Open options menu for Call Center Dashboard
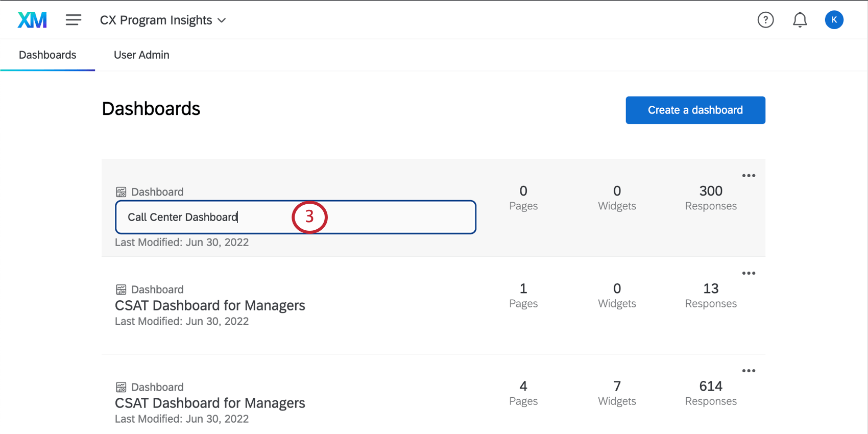Screen dimensions: 868x434 [749, 176]
